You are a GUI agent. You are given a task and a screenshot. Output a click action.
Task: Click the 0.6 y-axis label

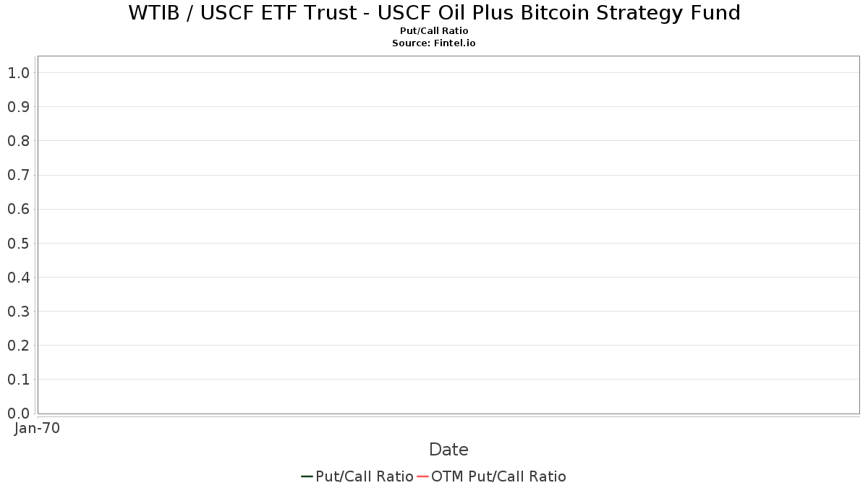[x=18, y=209]
